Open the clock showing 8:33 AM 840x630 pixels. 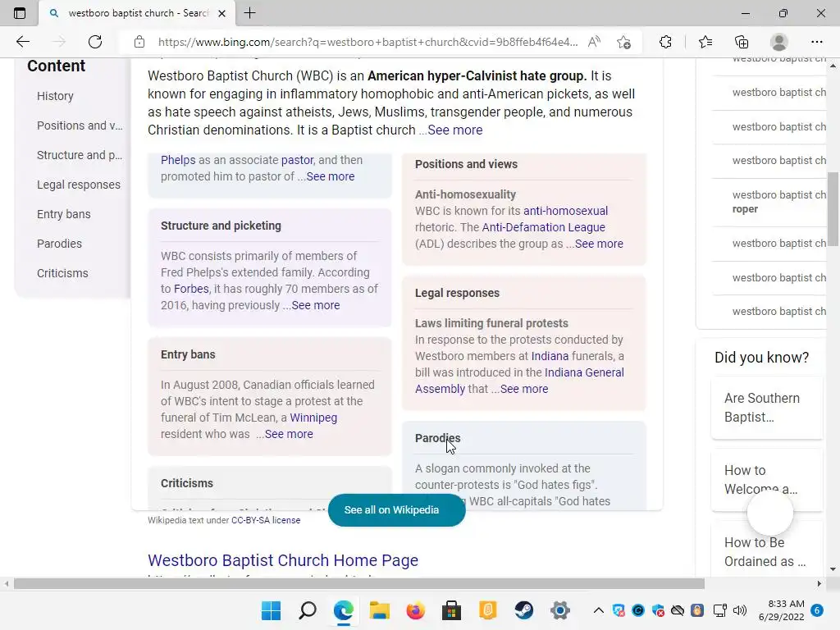coord(782,610)
